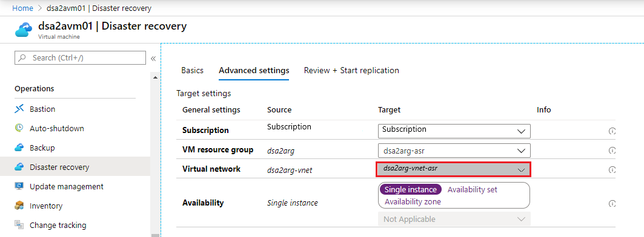Image resolution: width=644 pixels, height=237 pixels.
Task: Click the General settings column header
Action: click(x=211, y=109)
